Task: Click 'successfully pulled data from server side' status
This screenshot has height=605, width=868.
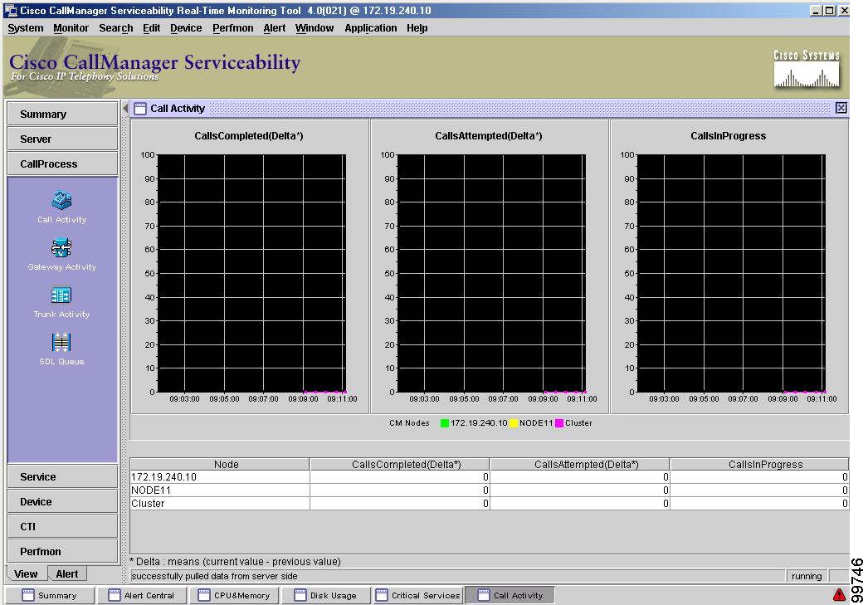Action: 214,576
